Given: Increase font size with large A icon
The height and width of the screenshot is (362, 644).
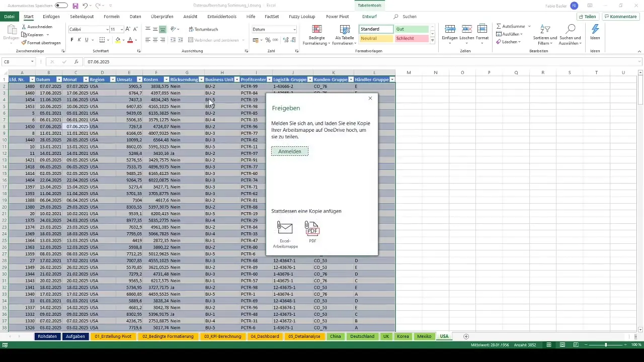Looking at the screenshot, I should 128,29.
